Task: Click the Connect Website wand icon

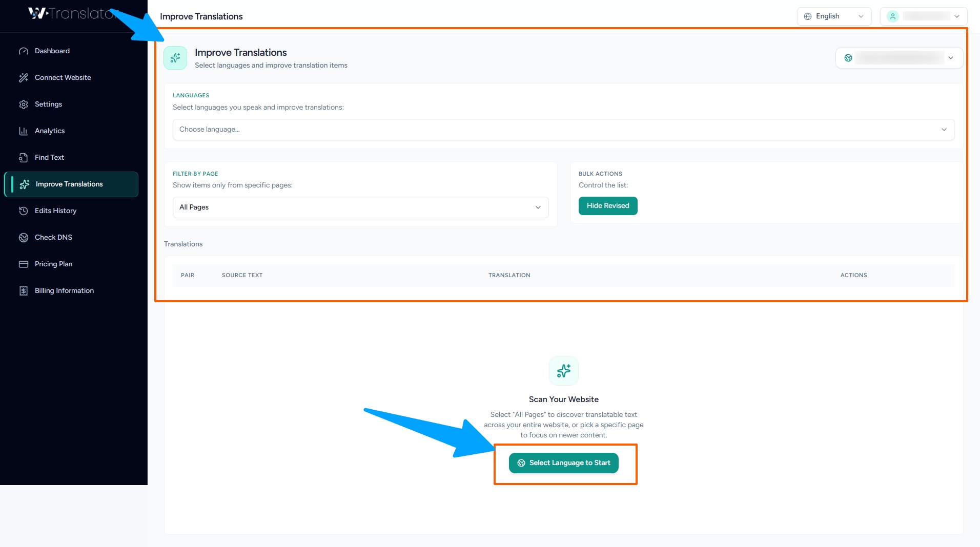Action: pos(24,78)
